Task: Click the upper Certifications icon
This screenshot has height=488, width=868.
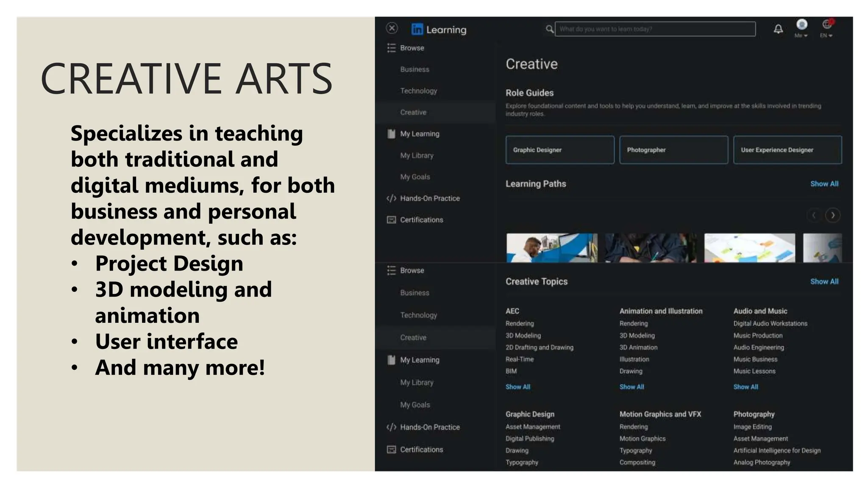Action: (x=391, y=220)
